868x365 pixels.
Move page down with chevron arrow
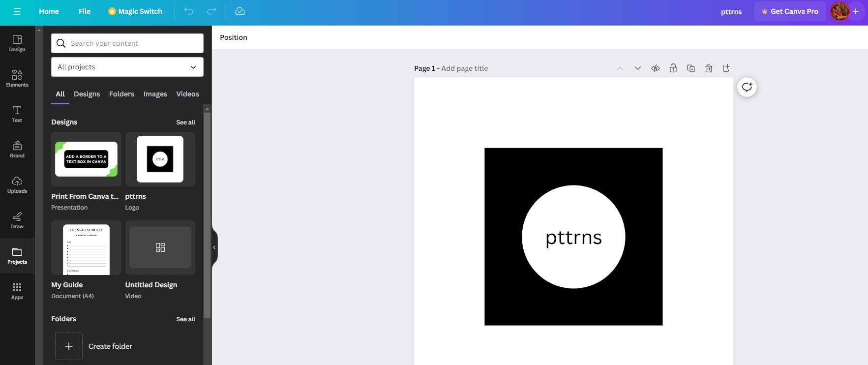click(638, 68)
